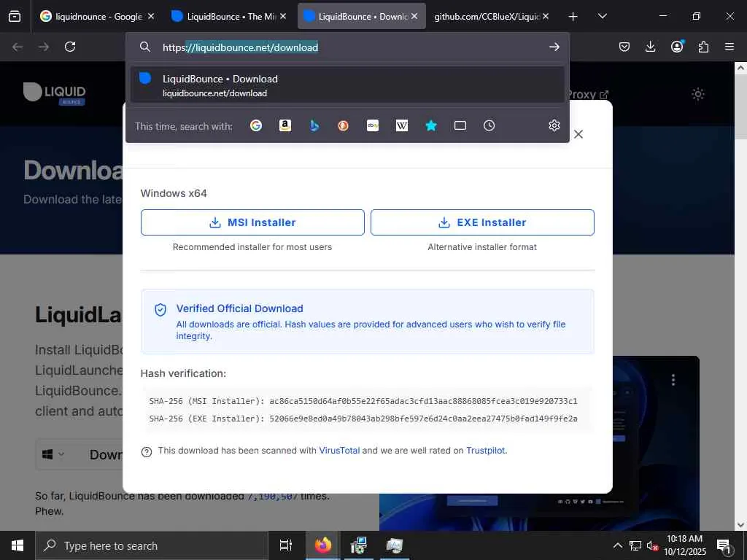The width and height of the screenshot is (747, 560).
Task: Click the Go arrow in address bar
Action: click(x=554, y=47)
